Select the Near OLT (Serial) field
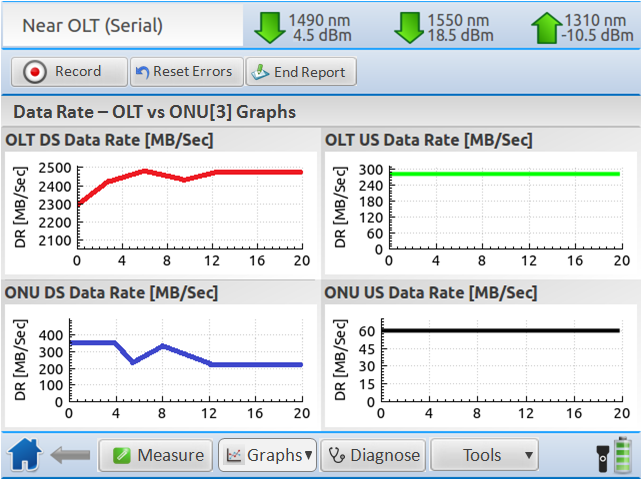 (121, 25)
